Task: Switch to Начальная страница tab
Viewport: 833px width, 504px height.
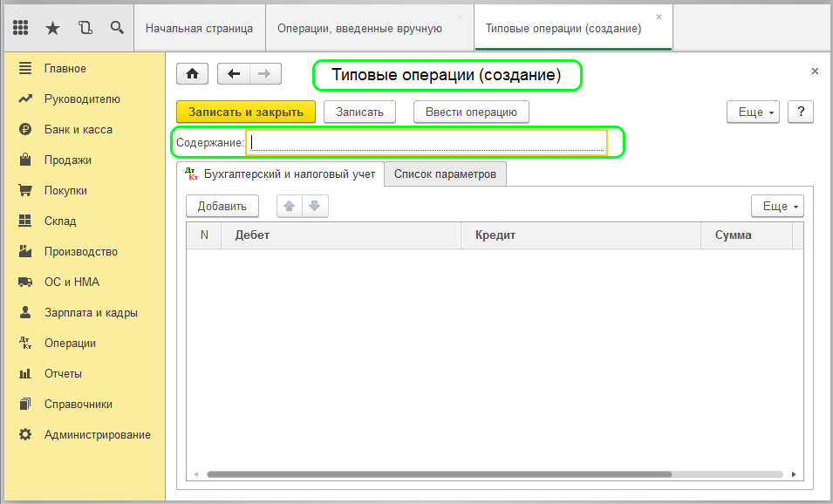Action: coord(199,28)
